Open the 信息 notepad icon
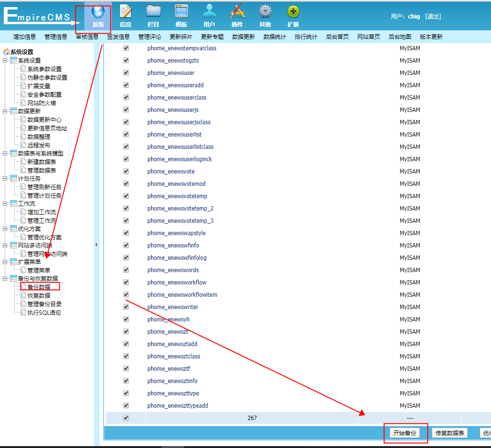This screenshot has width=491, height=448. point(126,12)
